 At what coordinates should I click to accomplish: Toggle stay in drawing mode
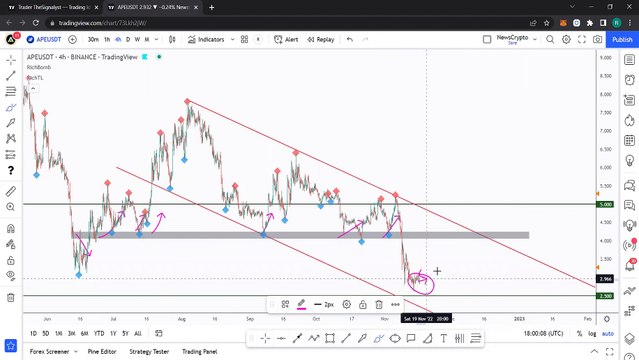pos(11,244)
